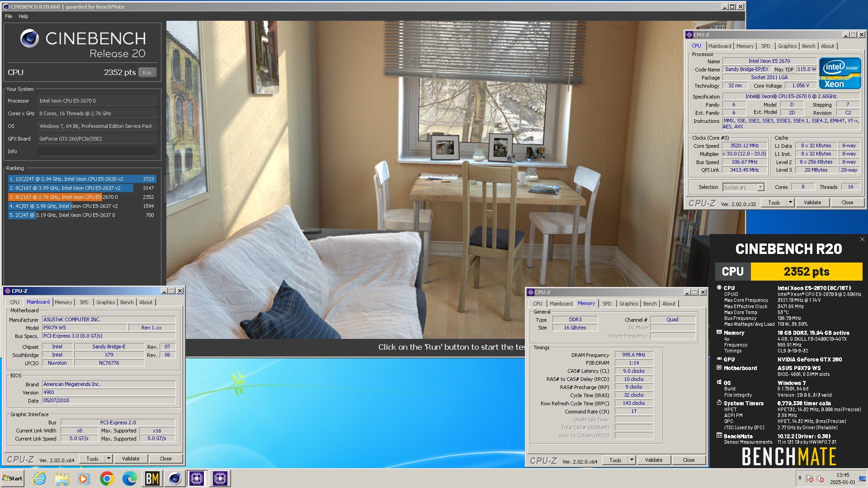Close BenchMate result panel with X
The height and width of the screenshot is (488, 868).
pos(862,239)
